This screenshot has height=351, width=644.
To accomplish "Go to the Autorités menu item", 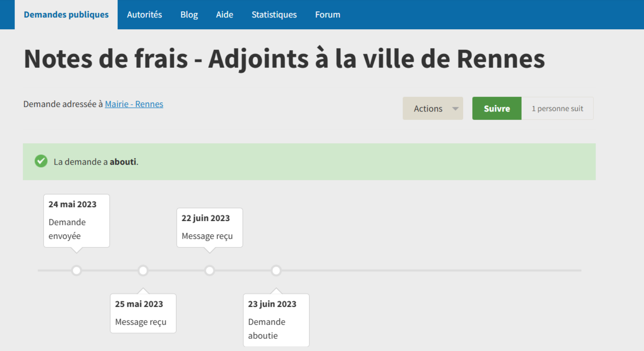I will pyautogui.click(x=144, y=15).
